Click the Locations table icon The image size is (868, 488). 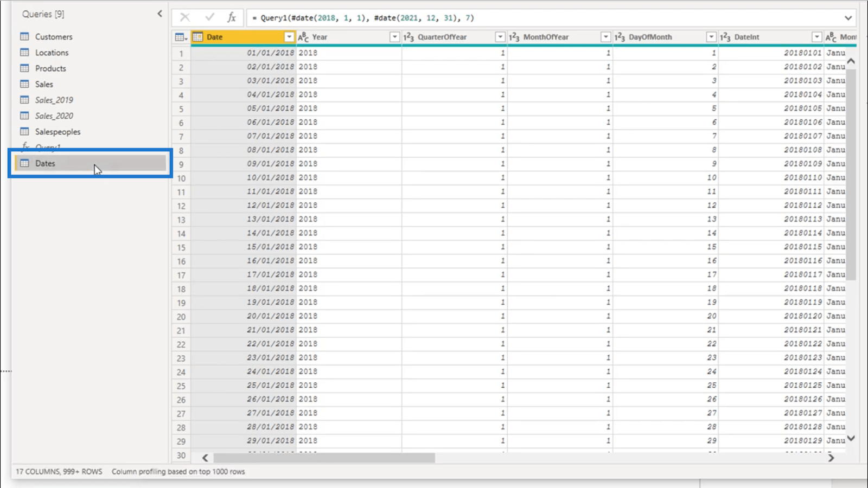click(24, 53)
